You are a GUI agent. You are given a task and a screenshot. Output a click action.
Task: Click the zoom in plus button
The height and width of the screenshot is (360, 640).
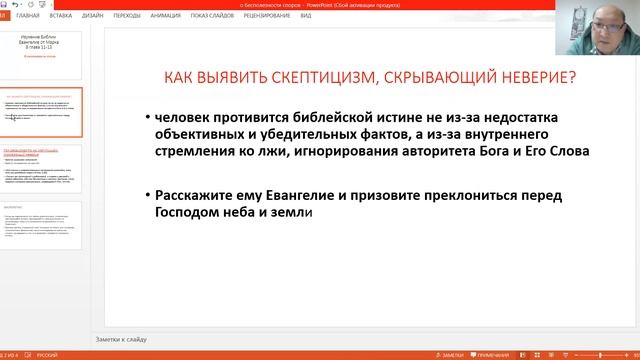coord(627,355)
